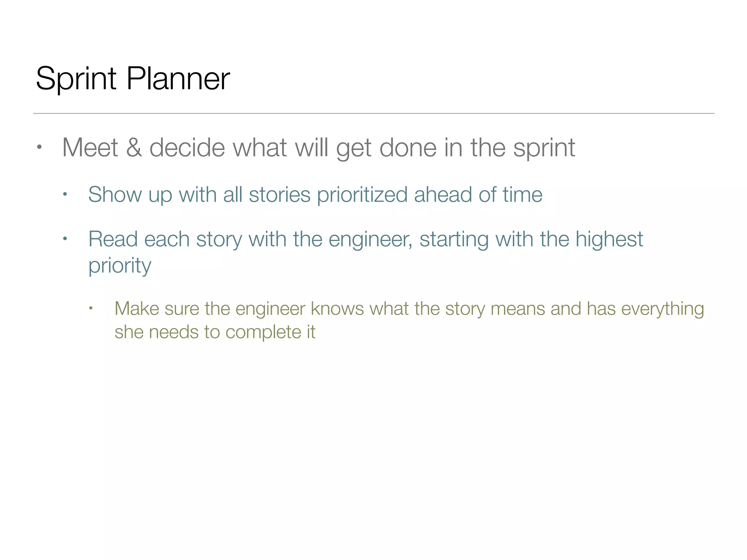This screenshot has height=560, width=747.
Task: Click the bullet dot before "Read each story"
Action: pos(65,239)
